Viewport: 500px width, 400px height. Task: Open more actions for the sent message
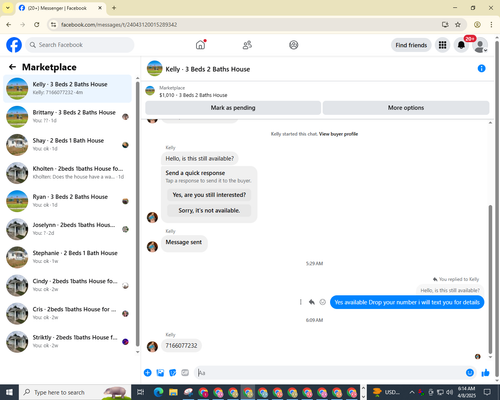tap(301, 302)
